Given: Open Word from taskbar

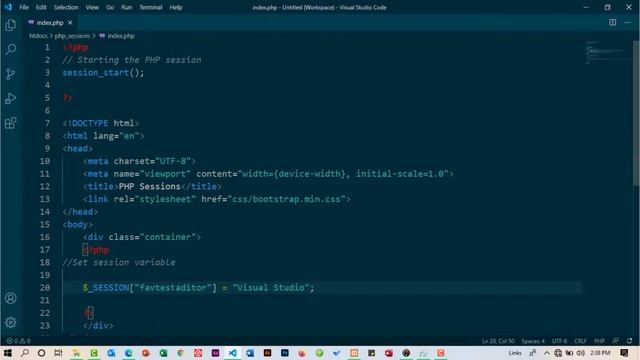Looking at the screenshot, I should point(250,353).
